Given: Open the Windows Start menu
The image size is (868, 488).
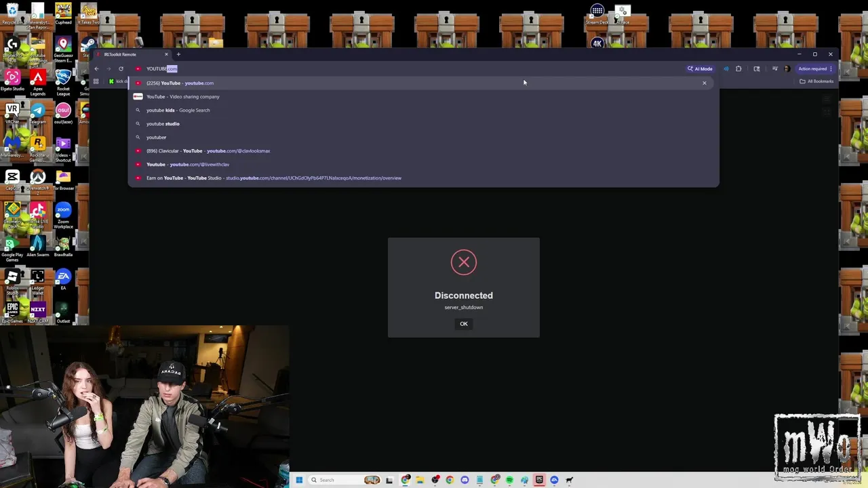Looking at the screenshot, I should click(299, 480).
